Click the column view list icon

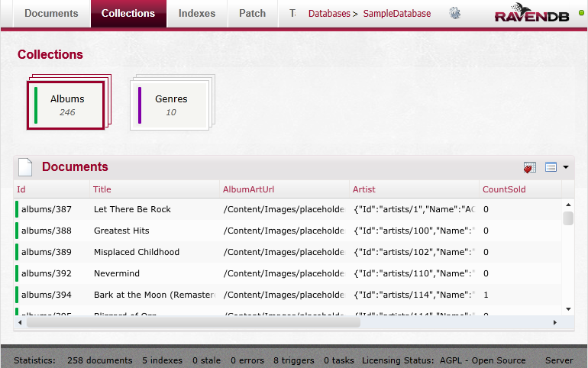551,167
